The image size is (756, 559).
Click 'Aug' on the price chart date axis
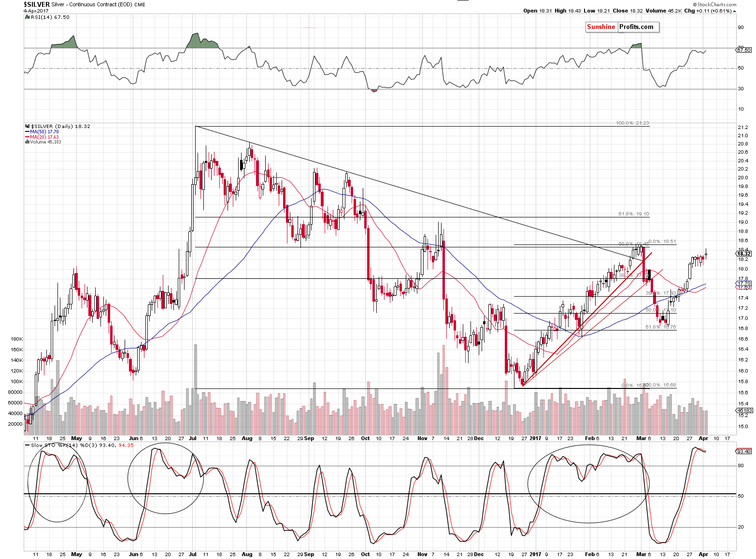point(247,439)
